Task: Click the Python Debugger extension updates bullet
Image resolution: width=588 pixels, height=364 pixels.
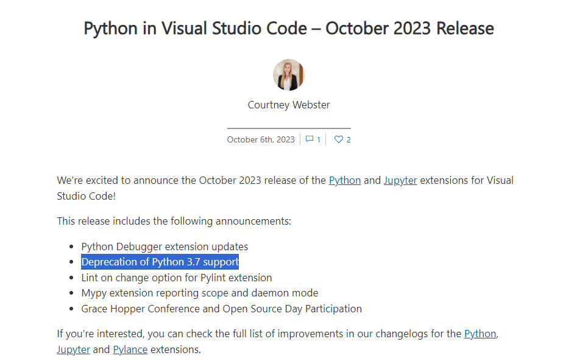Action: pyautogui.click(x=165, y=247)
